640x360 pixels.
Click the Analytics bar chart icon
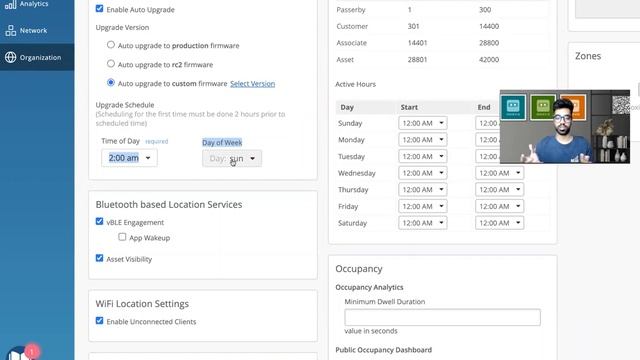click(x=10, y=4)
